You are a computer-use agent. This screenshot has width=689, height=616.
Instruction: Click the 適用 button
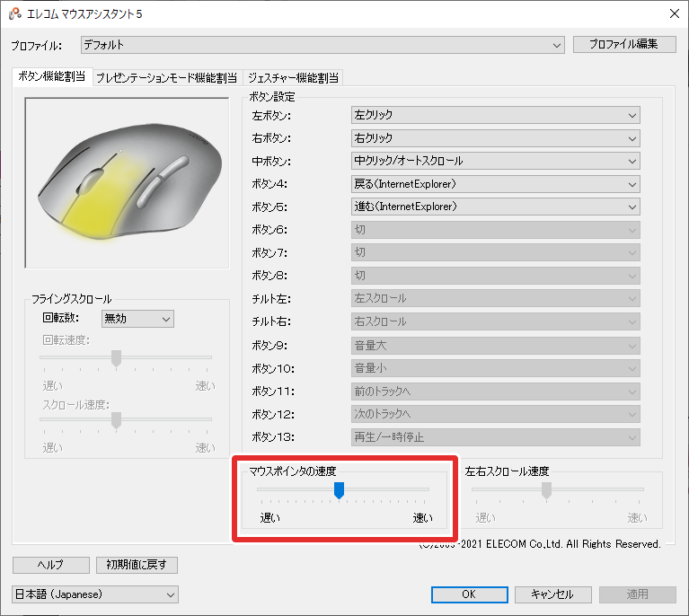click(637, 594)
